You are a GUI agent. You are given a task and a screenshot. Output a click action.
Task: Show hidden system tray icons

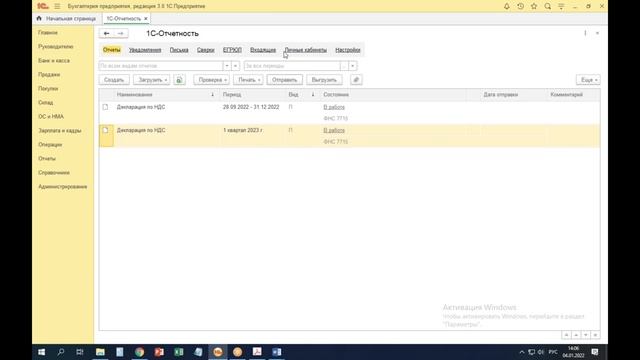tap(522, 352)
